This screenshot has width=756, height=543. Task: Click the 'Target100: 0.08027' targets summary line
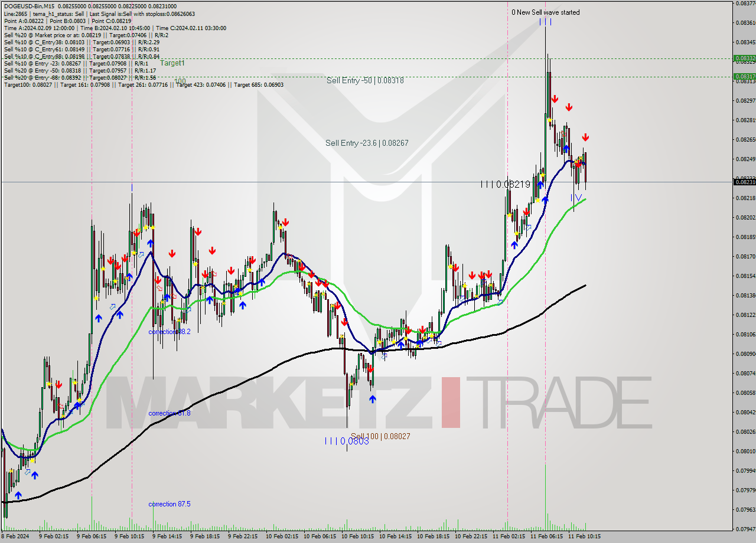coord(144,84)
